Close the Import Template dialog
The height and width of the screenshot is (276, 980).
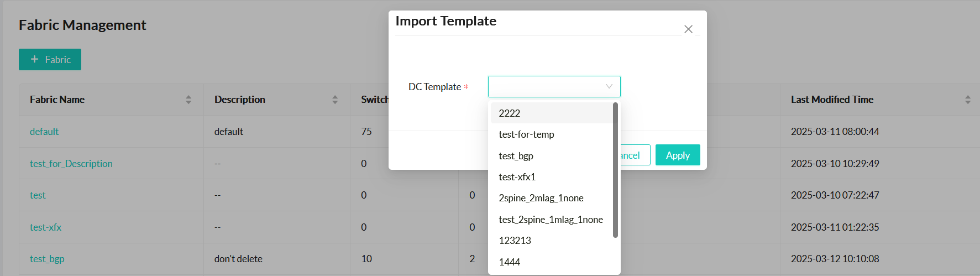click(x=688, y=29)
